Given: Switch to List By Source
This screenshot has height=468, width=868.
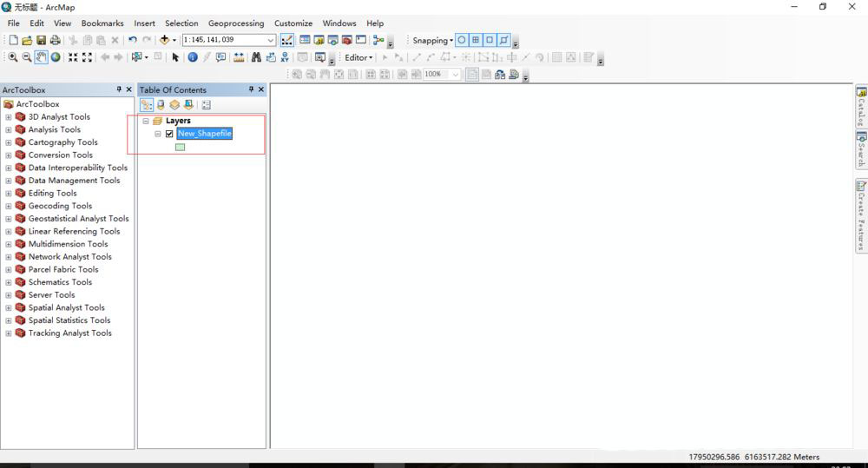Looking at the screenshot, I should point(161,105).
